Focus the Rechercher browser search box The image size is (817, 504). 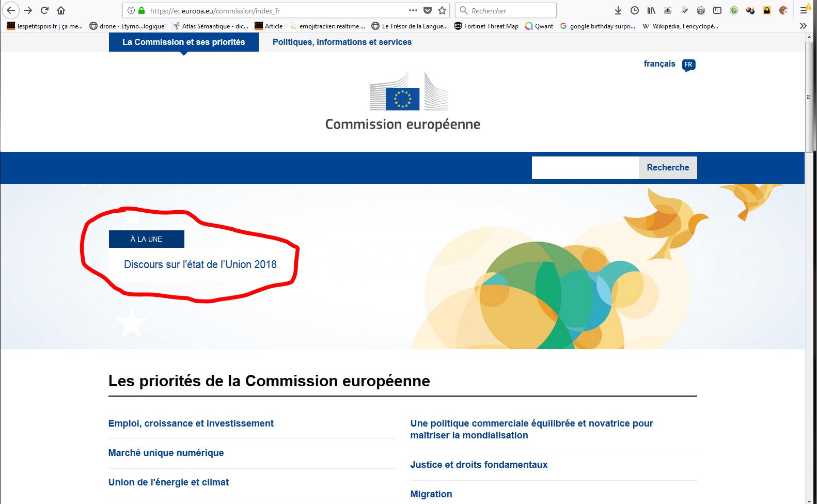(506, 10)
